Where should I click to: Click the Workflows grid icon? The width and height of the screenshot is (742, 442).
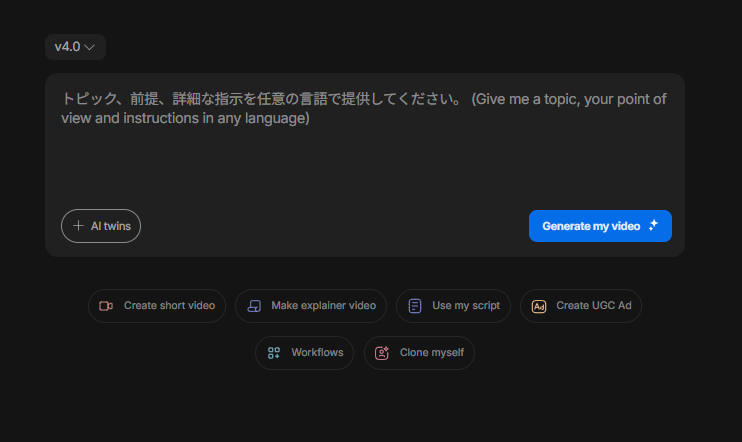(274, 353)
